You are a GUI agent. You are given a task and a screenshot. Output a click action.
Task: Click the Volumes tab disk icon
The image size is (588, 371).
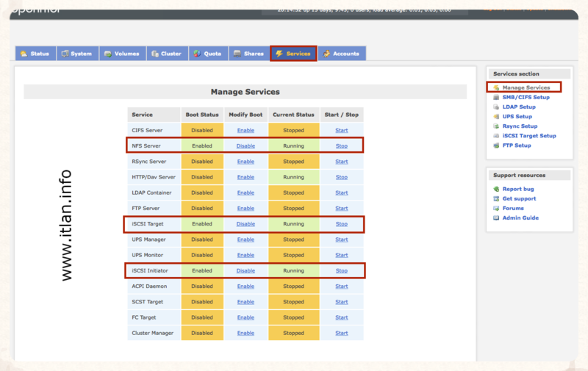108,54
